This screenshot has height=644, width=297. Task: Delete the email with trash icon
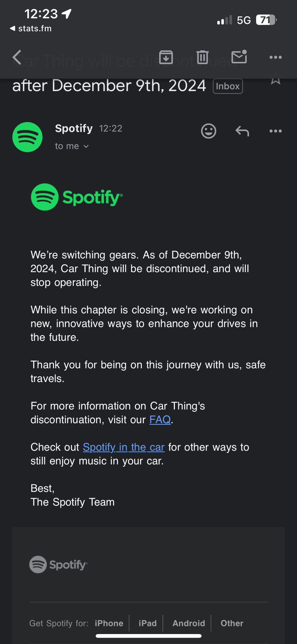coord(202,57)
